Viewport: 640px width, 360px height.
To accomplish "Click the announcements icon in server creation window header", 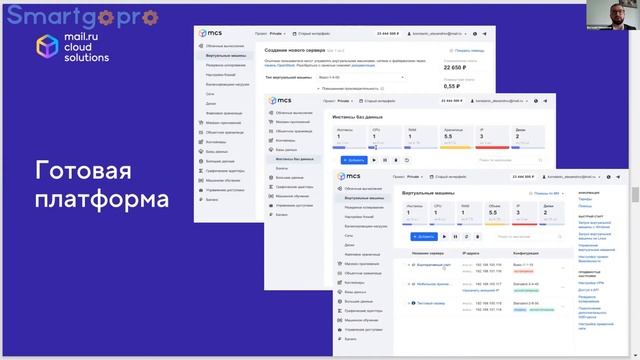I will [x=484, y=34].
